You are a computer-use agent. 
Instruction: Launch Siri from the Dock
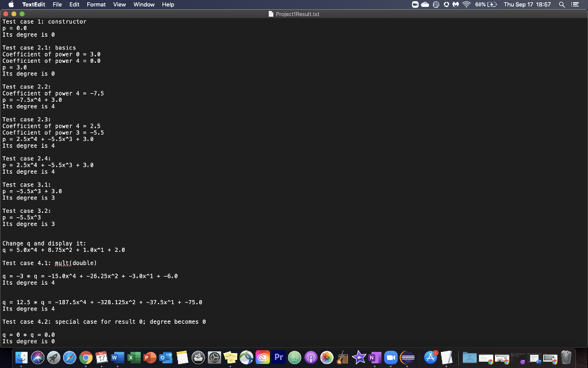pyautogui.click(x=37, y=358)
